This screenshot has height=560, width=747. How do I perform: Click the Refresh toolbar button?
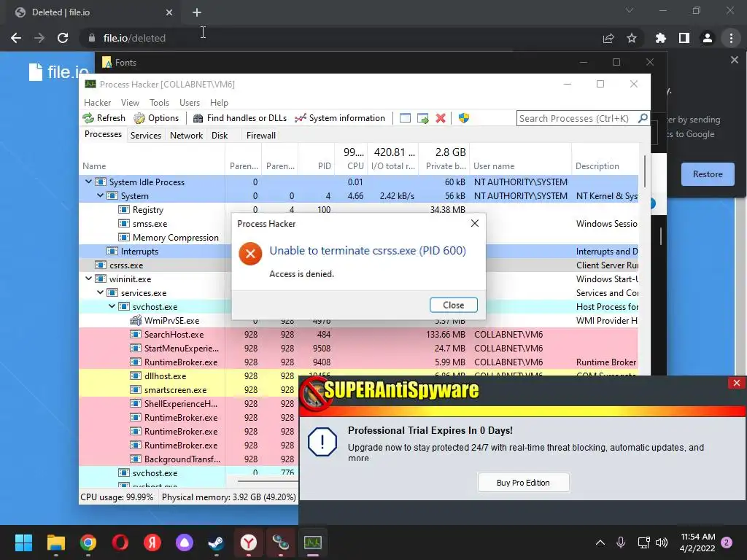[104, 118]
